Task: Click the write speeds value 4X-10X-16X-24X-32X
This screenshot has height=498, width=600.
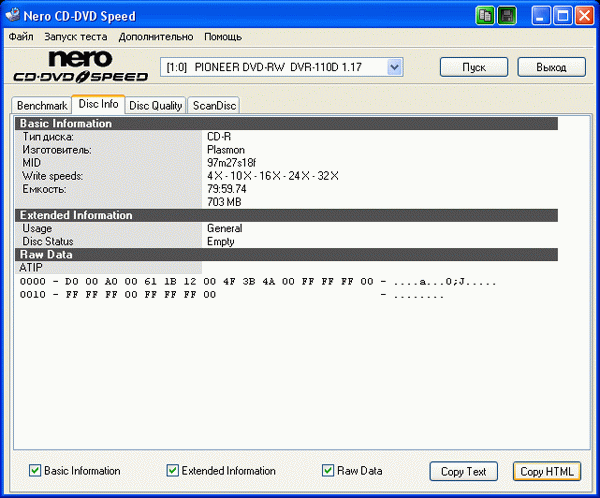Action: coord(273,176)
